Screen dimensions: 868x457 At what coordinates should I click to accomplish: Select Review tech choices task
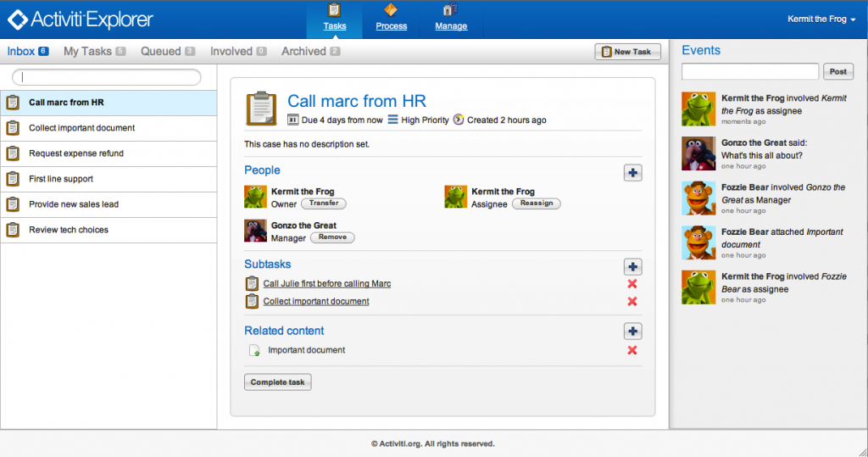(108, 230)
